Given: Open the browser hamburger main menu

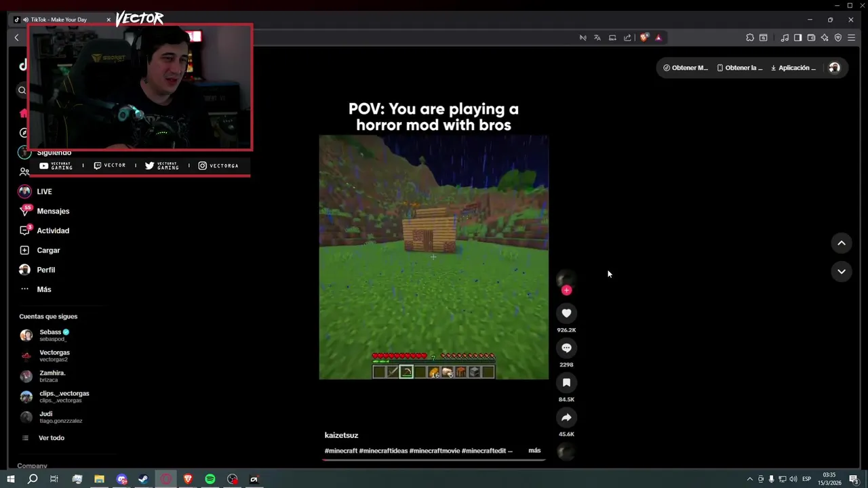Looking at the screenshot, I should pyautogui.click(x=852, y=38).
